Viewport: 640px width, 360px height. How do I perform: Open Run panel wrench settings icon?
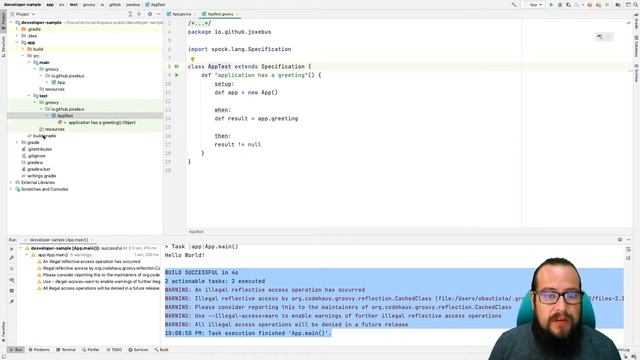pos(11,258)
